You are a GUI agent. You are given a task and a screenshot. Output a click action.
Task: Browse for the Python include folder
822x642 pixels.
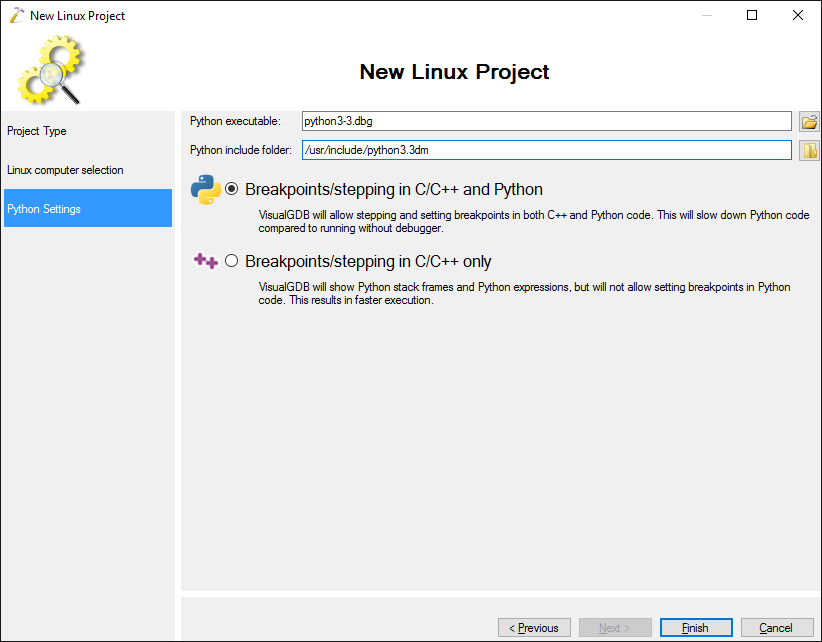click(810, 151)
